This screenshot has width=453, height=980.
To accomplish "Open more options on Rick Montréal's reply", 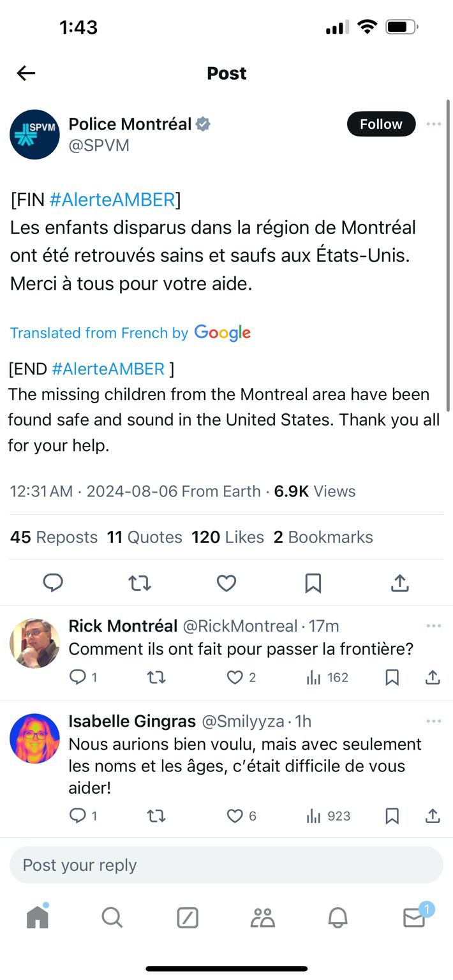I will click(x=434, y=626).
